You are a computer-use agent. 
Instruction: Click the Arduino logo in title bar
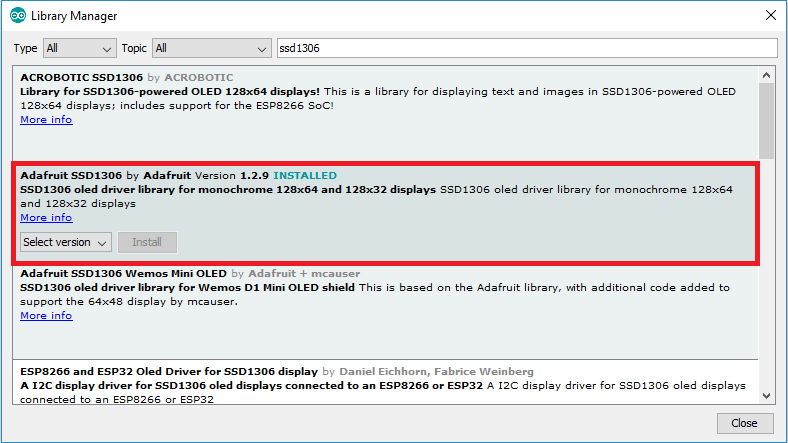pos(18,16)
